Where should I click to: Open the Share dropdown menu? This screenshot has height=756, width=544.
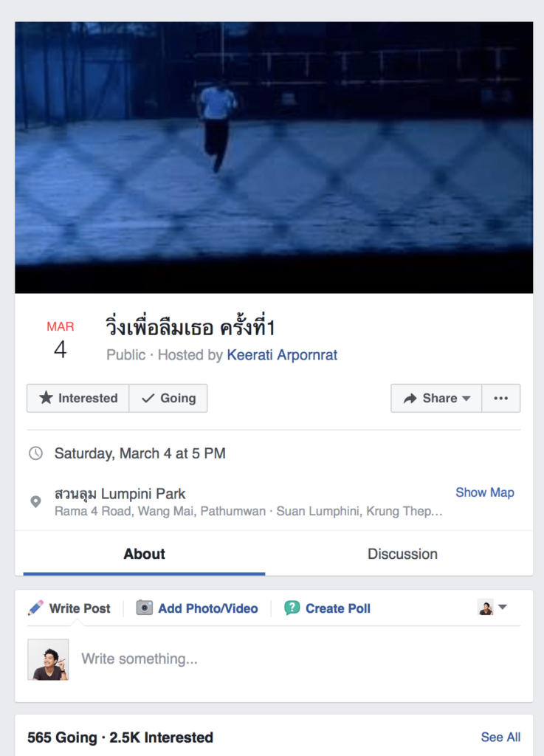437,398
